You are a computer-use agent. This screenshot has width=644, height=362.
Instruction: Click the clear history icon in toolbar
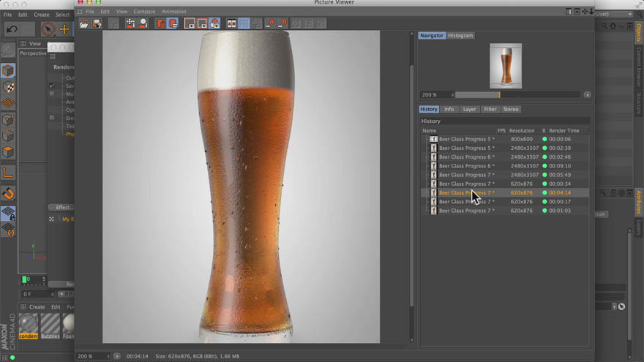[x=160, y=23]
